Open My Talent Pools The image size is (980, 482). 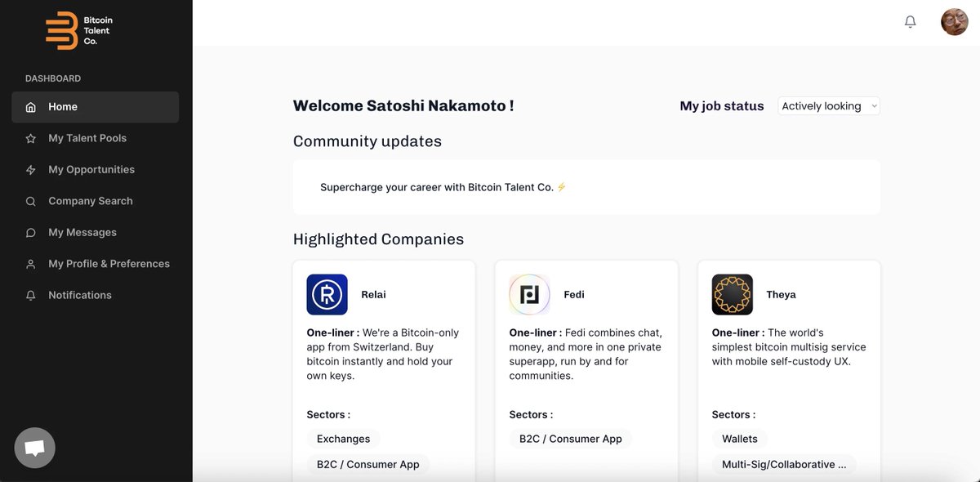point(95,138)
